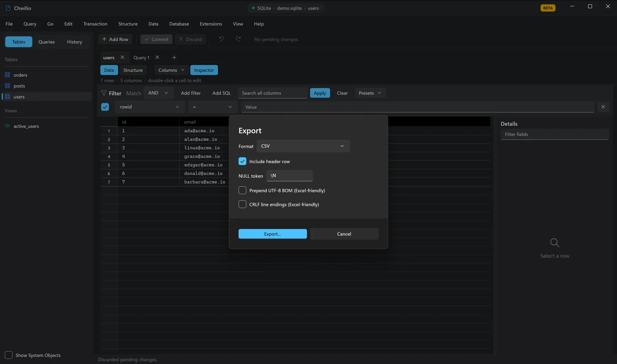Focus the Search all columns field
Screen dimensions: 617x364
tap(273, 93)
